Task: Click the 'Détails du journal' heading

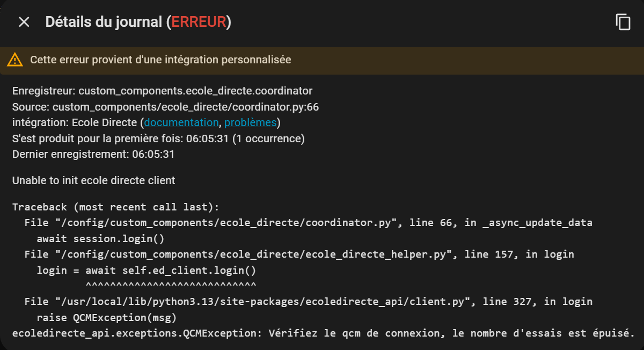Action: (105, 22)
